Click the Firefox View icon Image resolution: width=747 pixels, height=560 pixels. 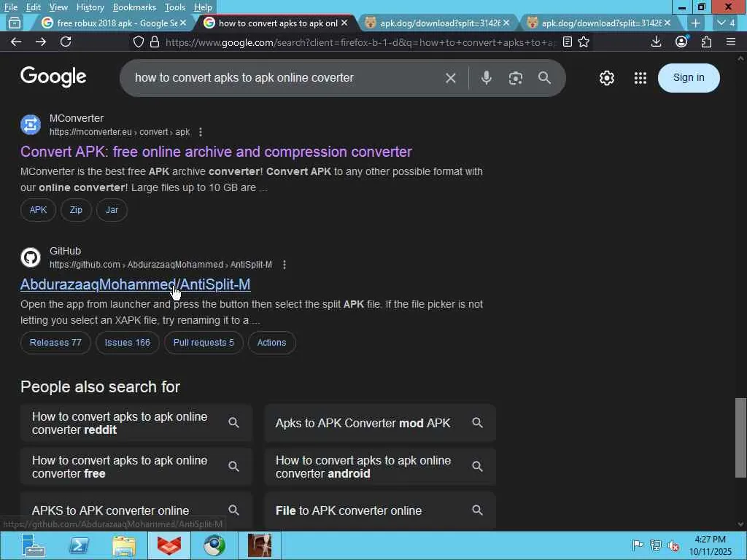15,23
